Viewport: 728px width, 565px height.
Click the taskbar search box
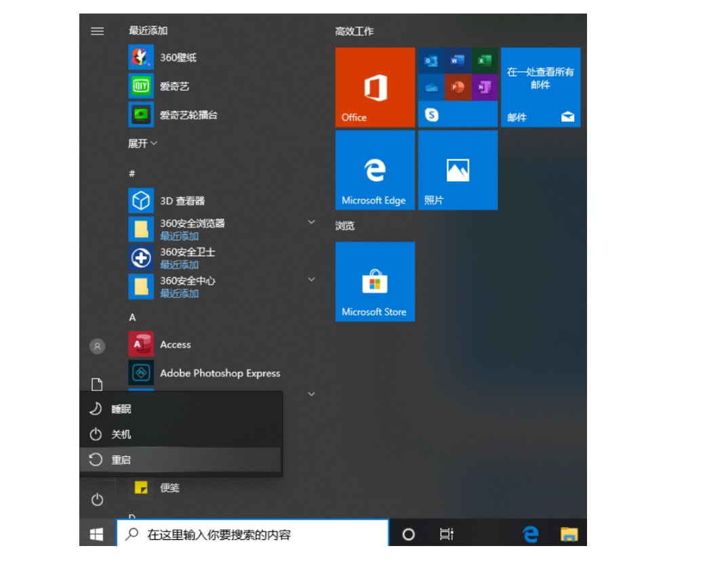pos(253,533)
